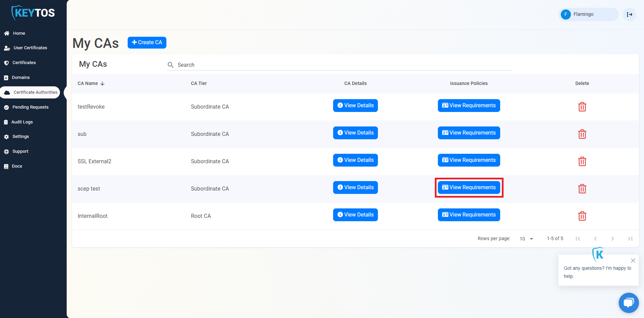Delete the sub CA
This screenshot has height=318, width=644.
582,134
